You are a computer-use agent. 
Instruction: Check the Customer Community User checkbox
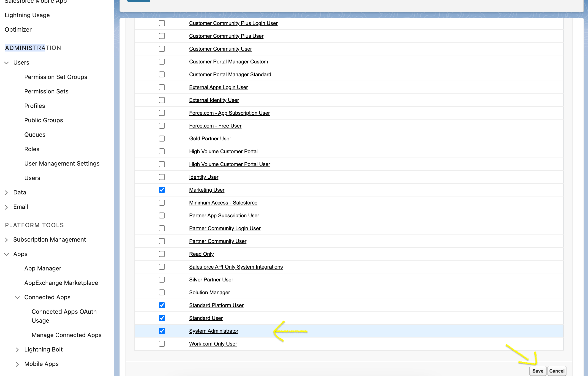pos(162,49)
